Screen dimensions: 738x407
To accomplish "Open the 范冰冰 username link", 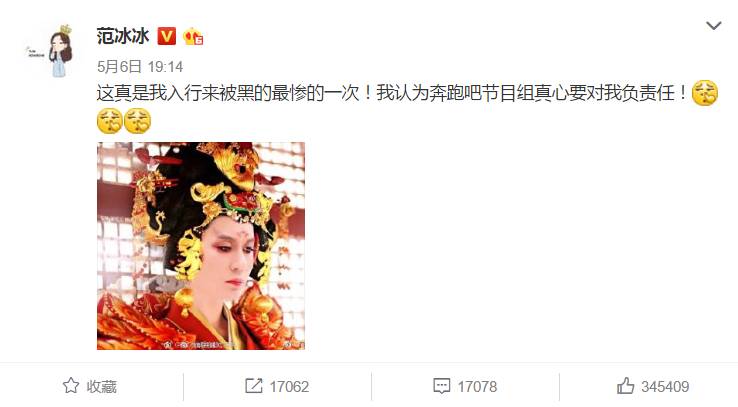I will pos(123,36).
